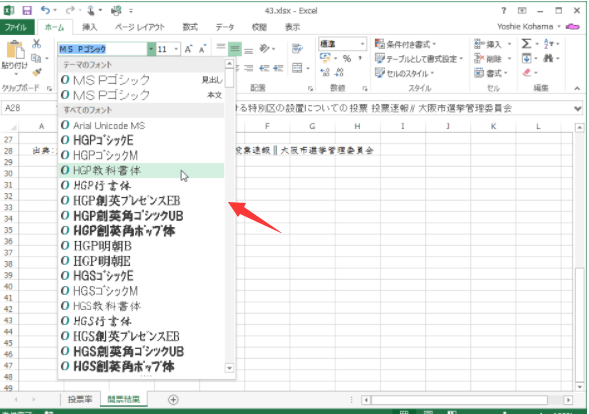Click the Cut scissors icon

[36, 44]
